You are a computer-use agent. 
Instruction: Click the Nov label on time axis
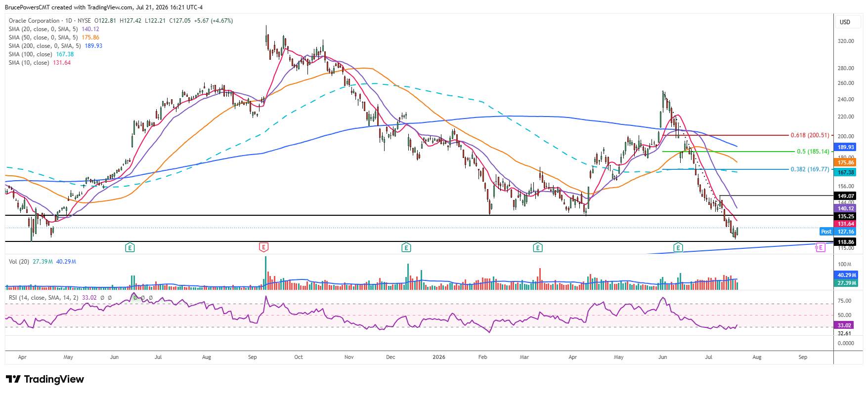(349, 357)
